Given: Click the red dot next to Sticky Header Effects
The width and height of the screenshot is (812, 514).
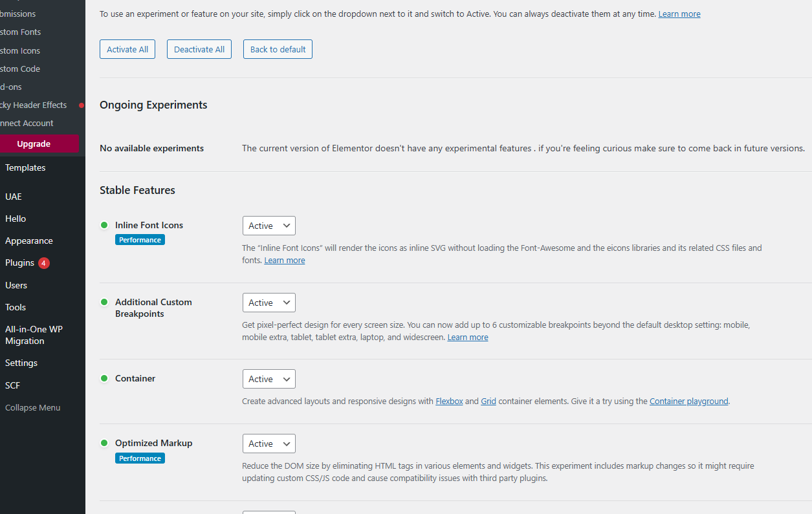Looking at the screenshot, I should tap(82, 105).
